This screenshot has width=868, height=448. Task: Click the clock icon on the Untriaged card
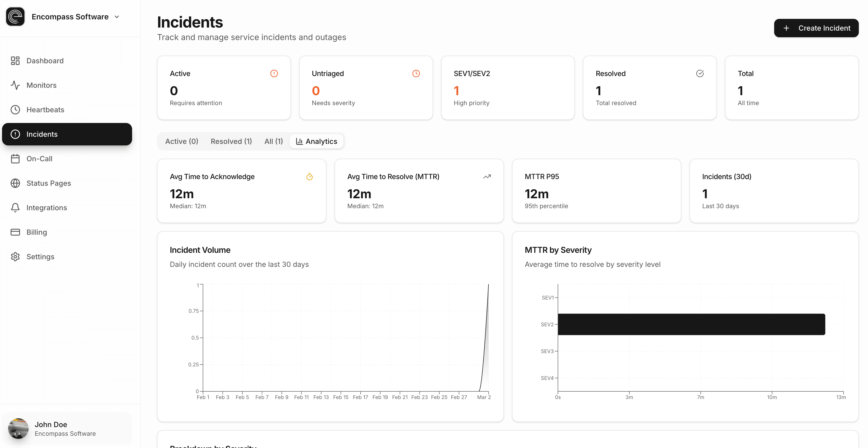tap(416, 73)
